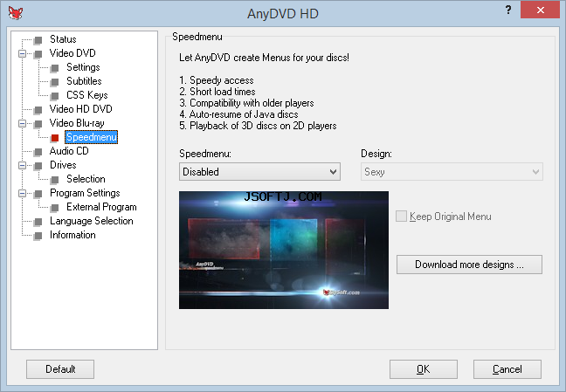Click the grey icon beside Video Blu-ray
This screenshot has width=566, height=392.
pyautogui.click(x=38, y=124)
